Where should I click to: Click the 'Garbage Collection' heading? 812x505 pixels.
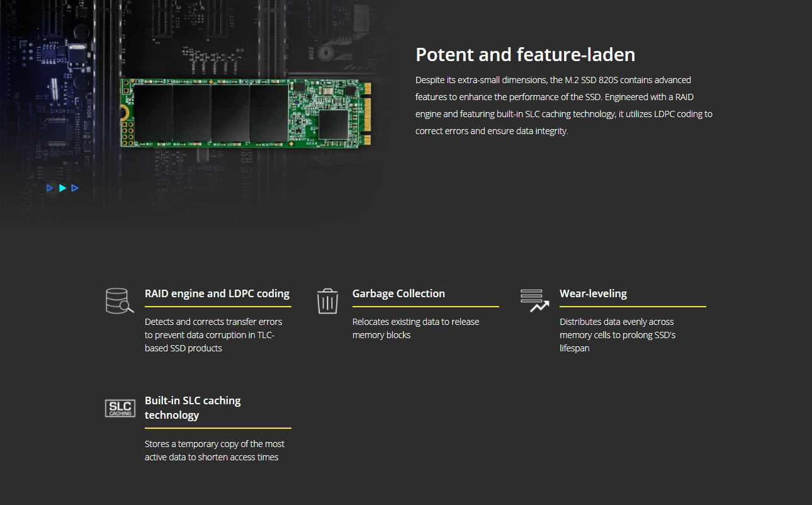click(398, 293)
